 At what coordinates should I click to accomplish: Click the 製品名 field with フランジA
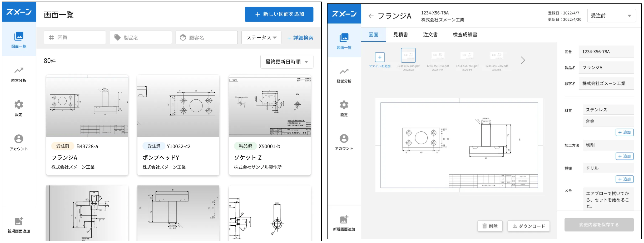[606, 68]
